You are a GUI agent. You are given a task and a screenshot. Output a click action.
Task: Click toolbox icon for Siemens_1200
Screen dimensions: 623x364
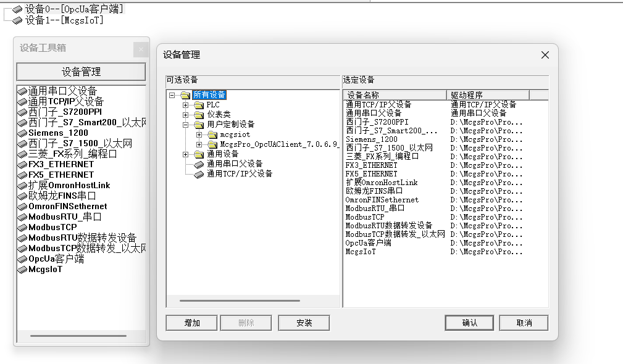click(x=23, y=133)
